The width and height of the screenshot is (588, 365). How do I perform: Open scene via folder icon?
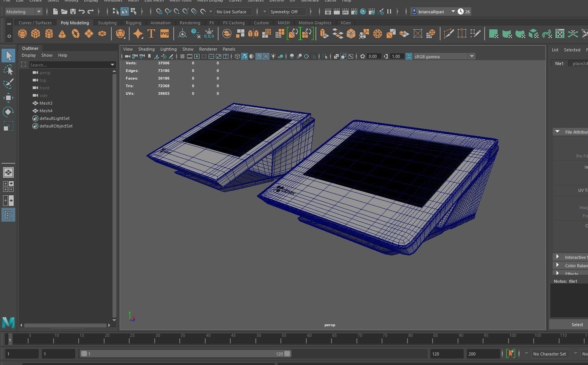pos(64,12)
